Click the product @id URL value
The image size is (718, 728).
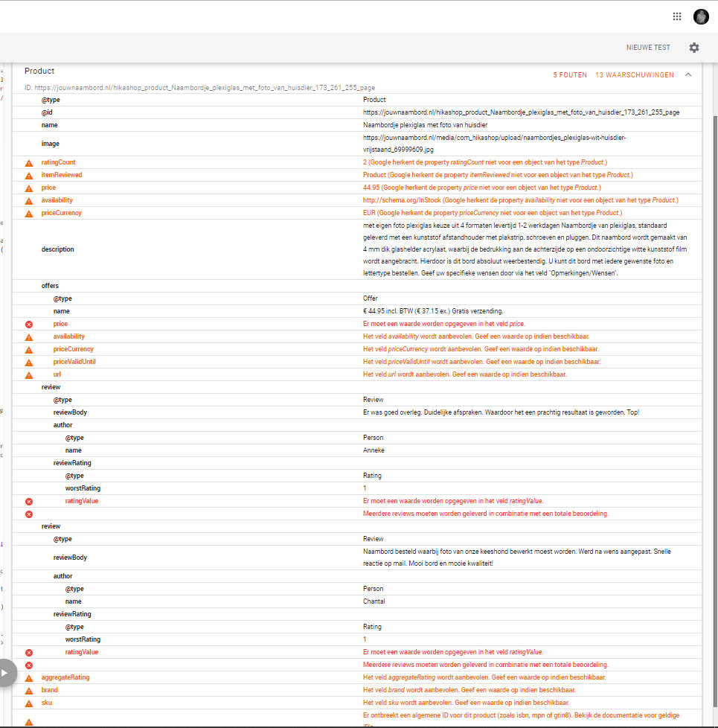(521, 112)
